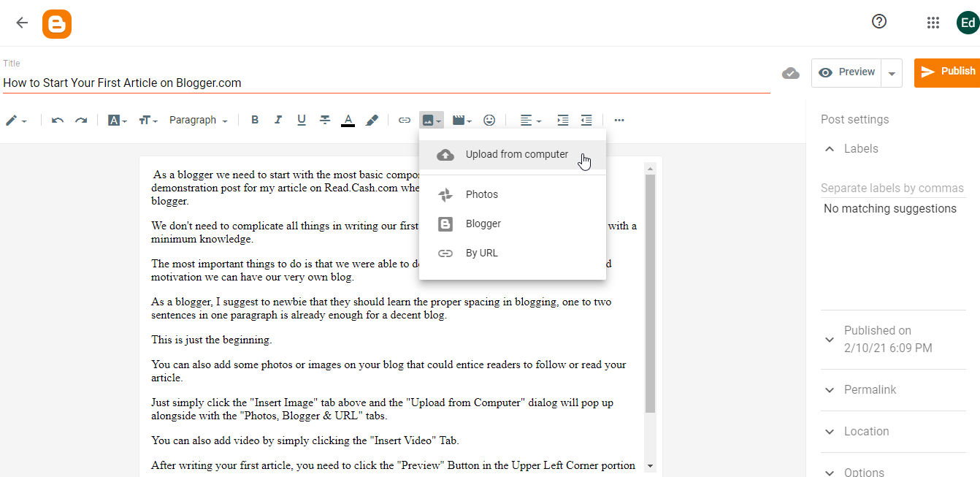Edit the post title field
The image size is (980, 477).
pyautogui.click(x=386, y=83)
